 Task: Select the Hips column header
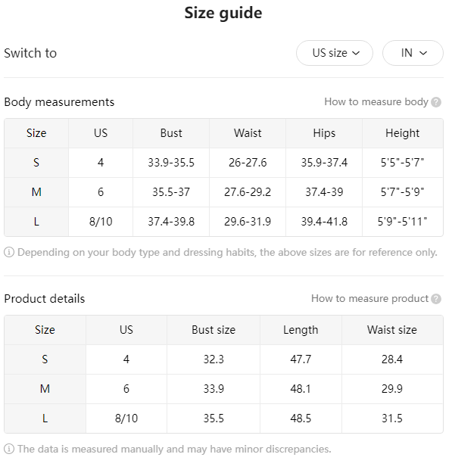324,133
